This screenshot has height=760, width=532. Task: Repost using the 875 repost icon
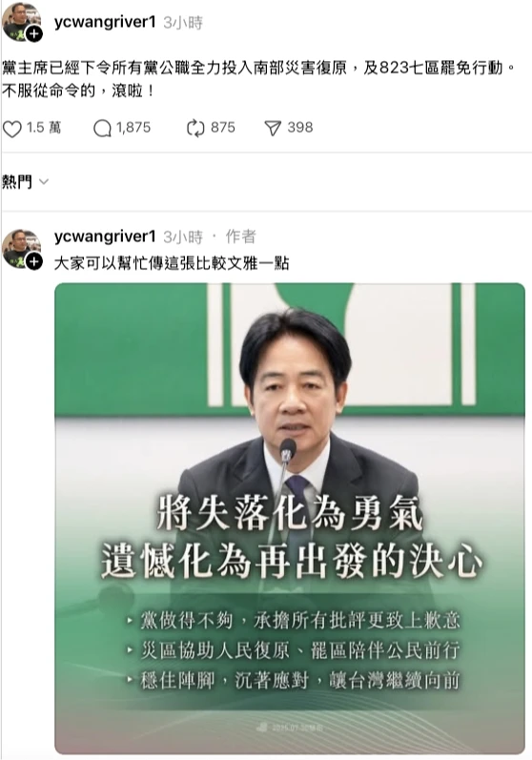pyautogui.click(x=195, y=129)
